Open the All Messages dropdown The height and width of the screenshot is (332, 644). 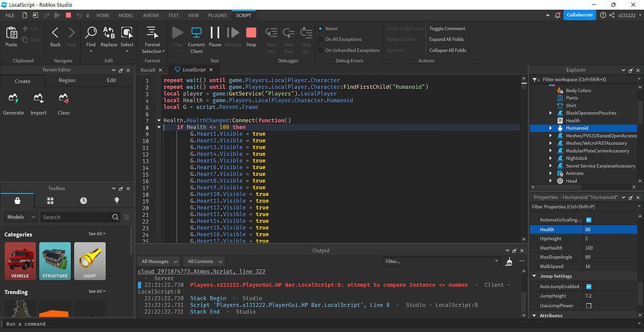[x=159, y=261]
